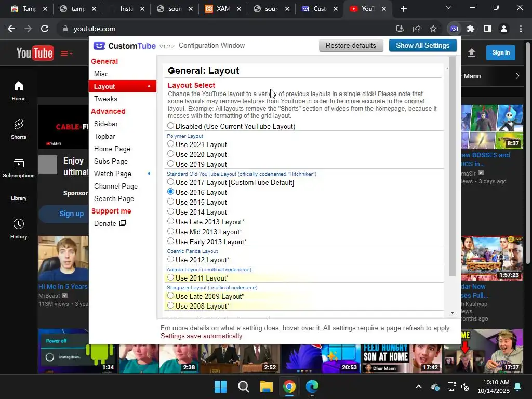
Task: Click the install app icon in address bar
Action: (400, 29)
